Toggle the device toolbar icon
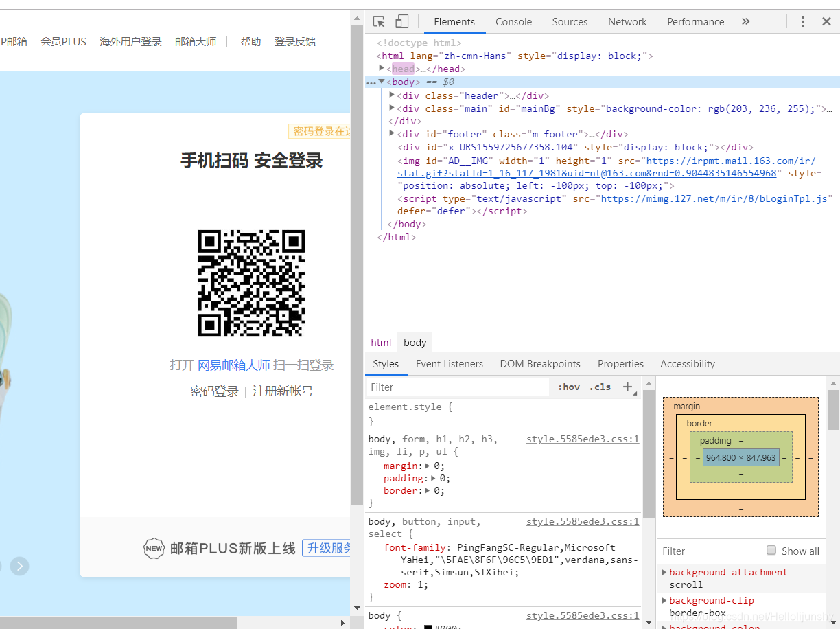 coord(401,21)
